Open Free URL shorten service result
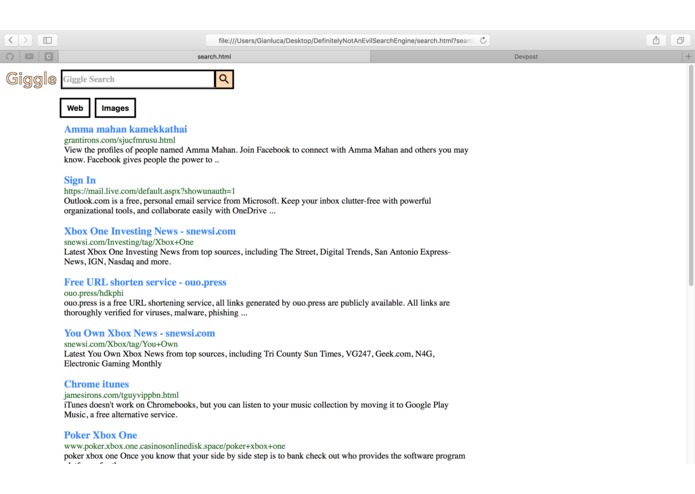Image resolution: width=695 pixels, height=494 pixels. click(x=145, y=282)
